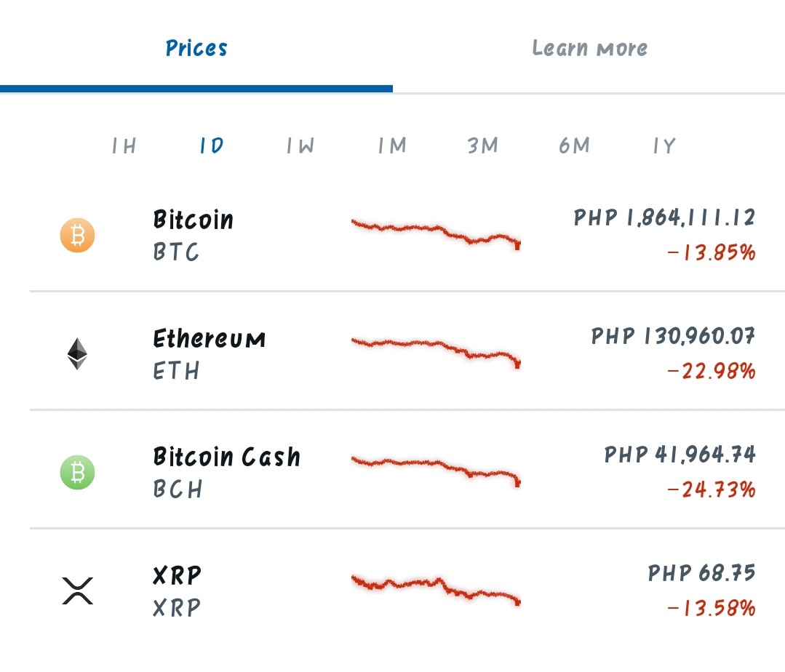The width and height of the screenshot is (785, 672).
Task: Click the XRP -13.58% change value
Action: click(x=712, y=609)
